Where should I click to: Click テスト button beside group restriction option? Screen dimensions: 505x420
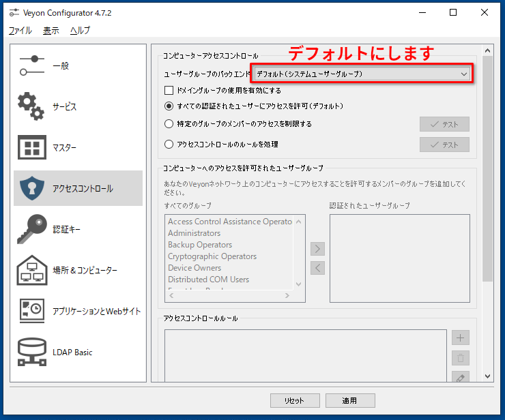(x=444, y=124)
